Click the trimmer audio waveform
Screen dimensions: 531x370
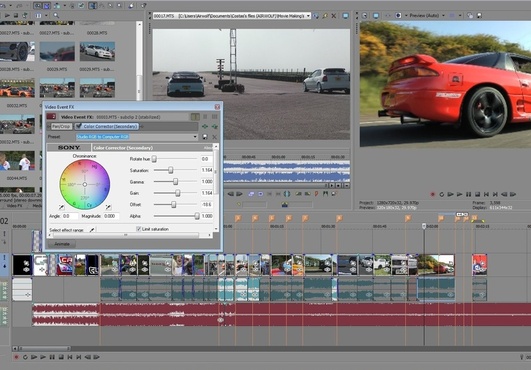pos(286,171)
